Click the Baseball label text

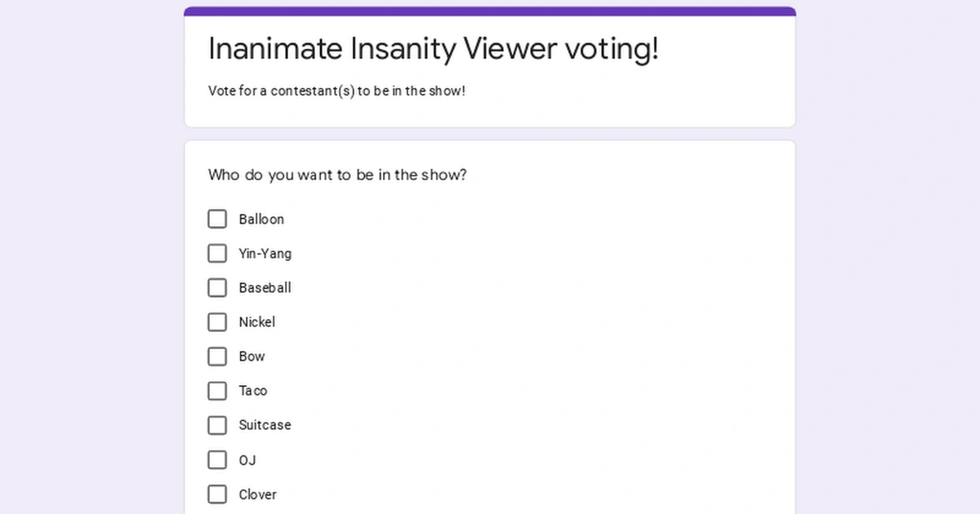tap(265, 287)
